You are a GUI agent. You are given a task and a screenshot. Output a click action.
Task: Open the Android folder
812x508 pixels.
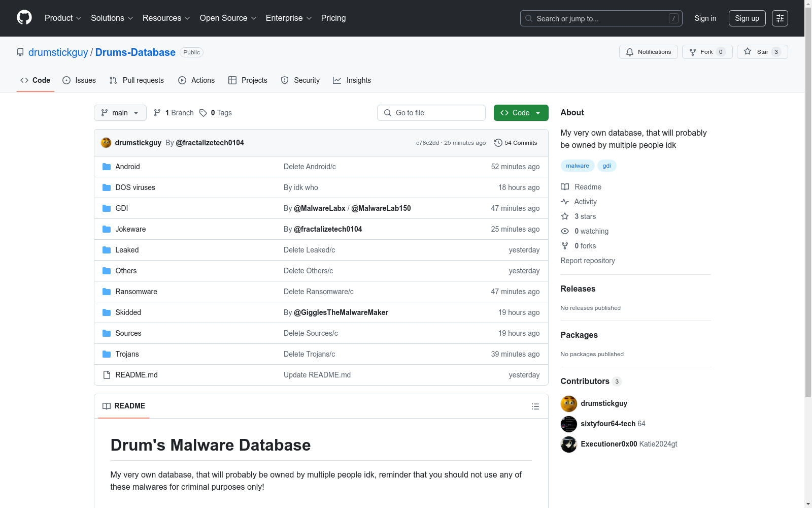[x=127, y=167]
